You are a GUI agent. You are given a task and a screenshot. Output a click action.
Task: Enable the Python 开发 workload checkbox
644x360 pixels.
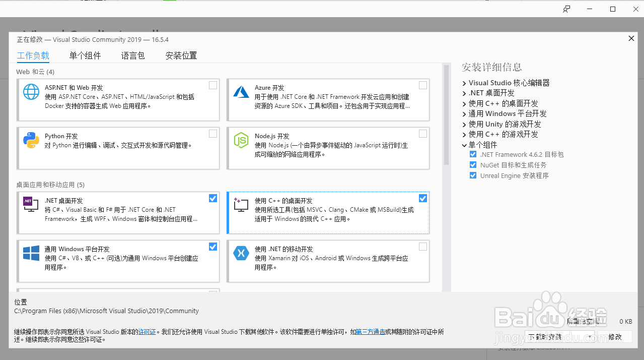(213, 134)
